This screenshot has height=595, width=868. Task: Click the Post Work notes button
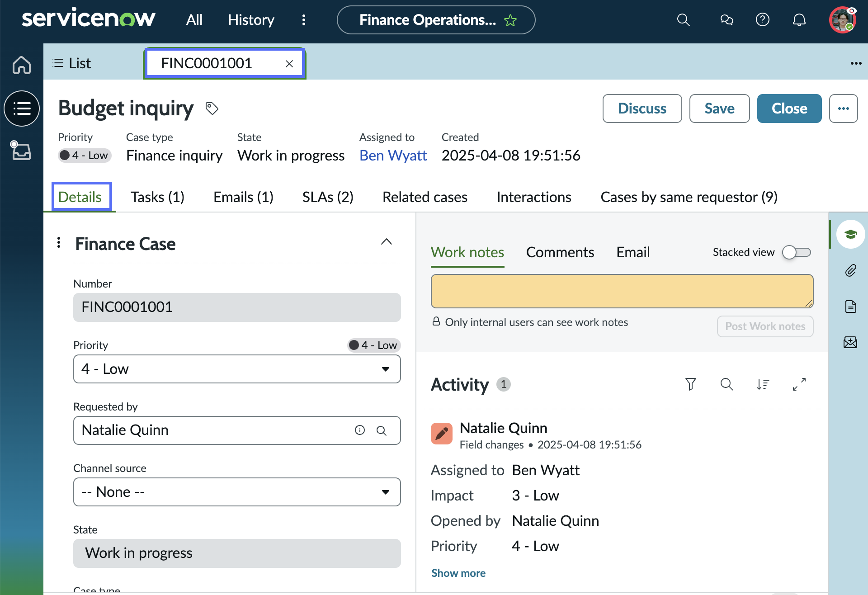(765, 326)
